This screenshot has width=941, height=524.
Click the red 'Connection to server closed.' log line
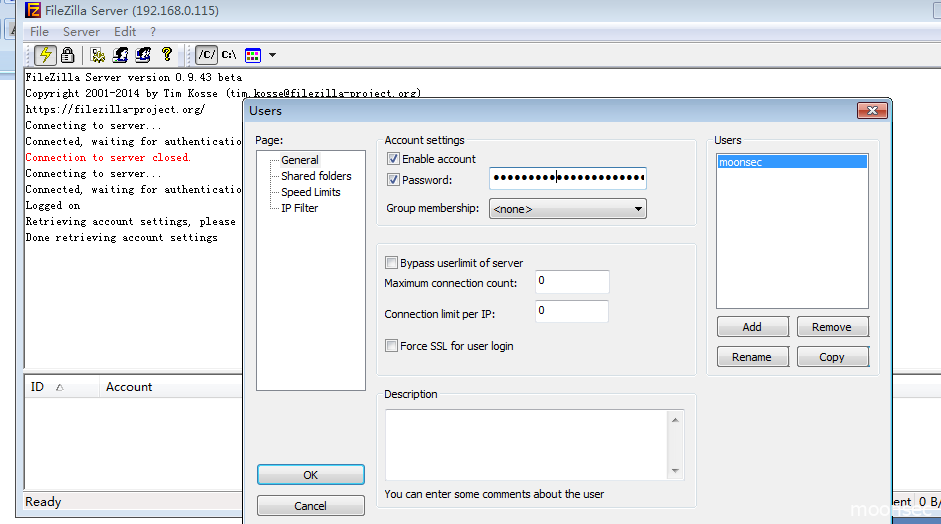click(108, 157)
